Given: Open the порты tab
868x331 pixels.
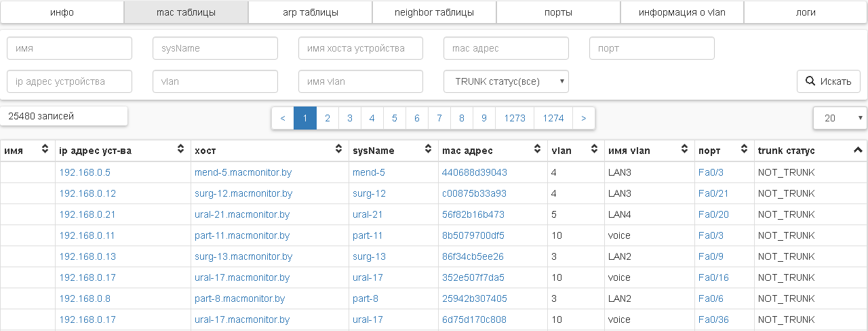Looking at the screenshot, I should [558, 12].
